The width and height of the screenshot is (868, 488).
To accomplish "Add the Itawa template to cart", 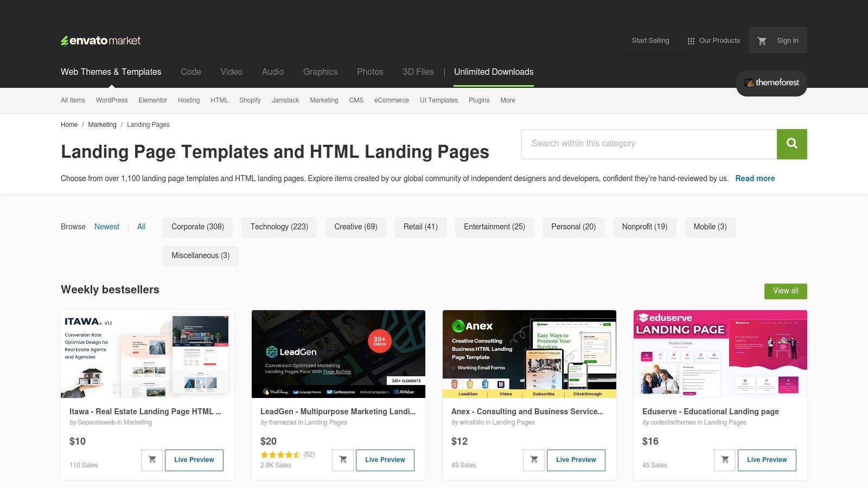I will pyautogui.click(x=152, y=459).
